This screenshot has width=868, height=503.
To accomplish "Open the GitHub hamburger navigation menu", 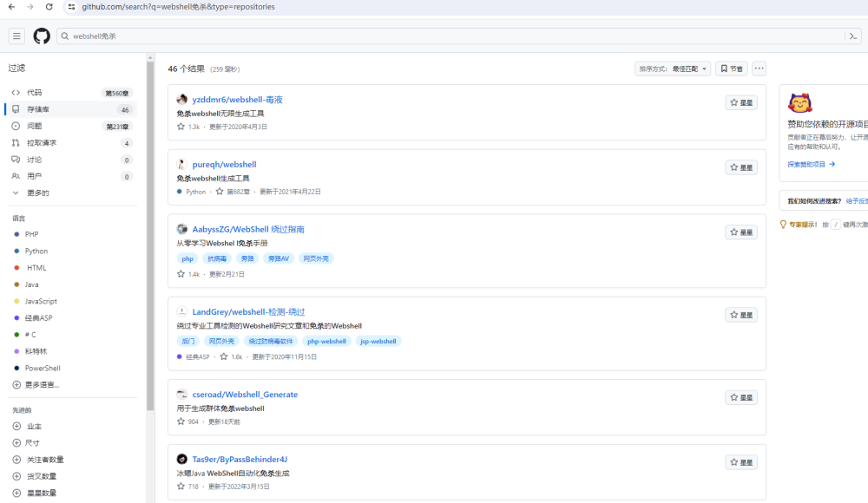I will (x=16, y=36).
